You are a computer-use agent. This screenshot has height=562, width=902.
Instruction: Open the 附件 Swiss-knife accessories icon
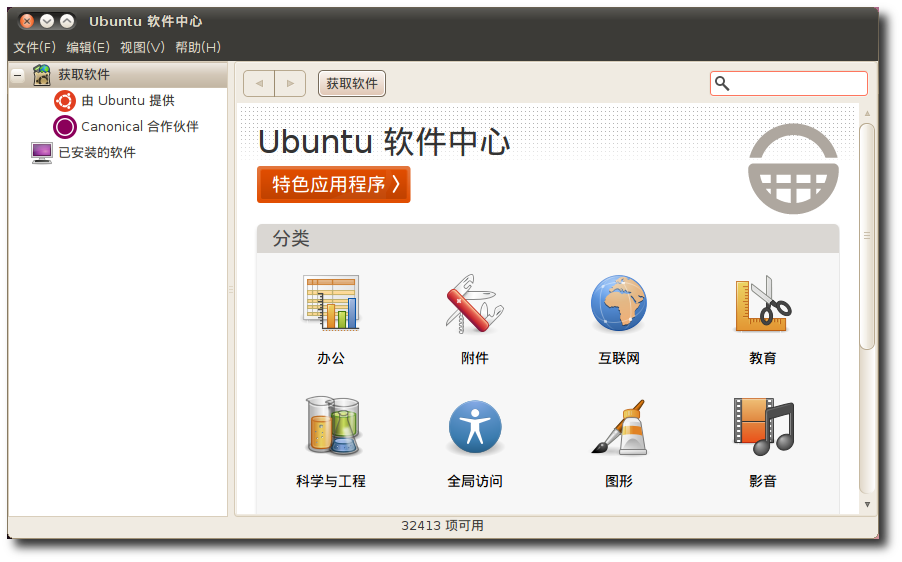[x=475, y=303]
